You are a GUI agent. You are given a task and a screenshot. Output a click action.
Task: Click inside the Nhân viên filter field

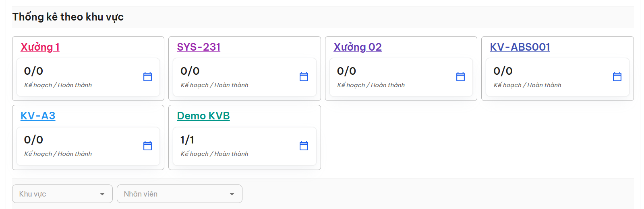[x=180, y=194]
